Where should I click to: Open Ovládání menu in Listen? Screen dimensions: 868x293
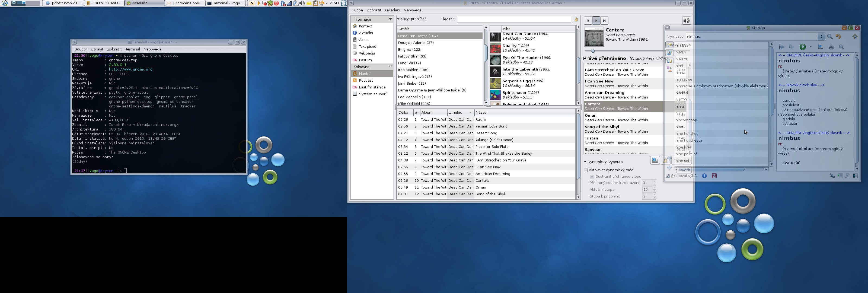tap(392, 10)
